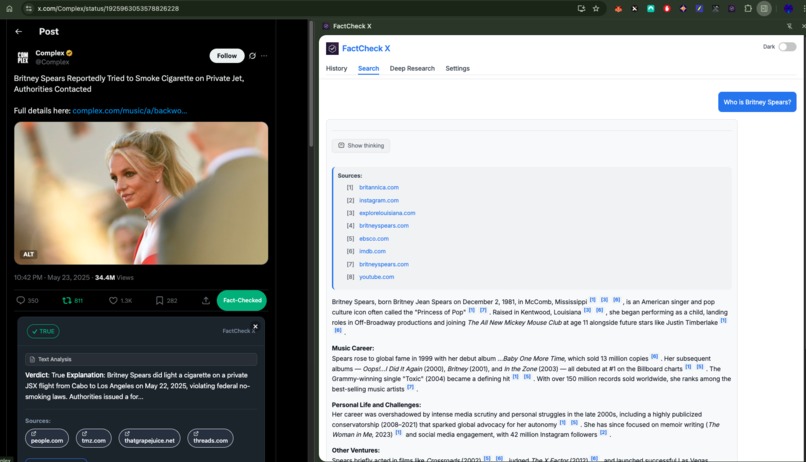Open the post's more options ellipsis
This screenshot has width=806, height=462.
(264, 56)
